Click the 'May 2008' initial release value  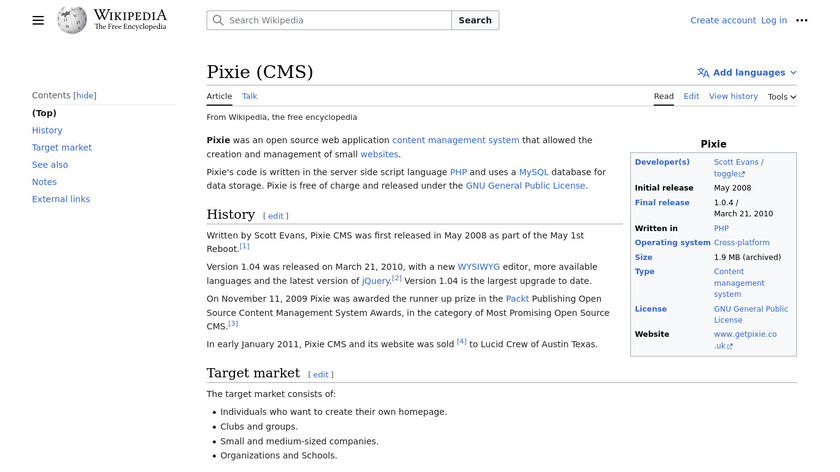732,188
